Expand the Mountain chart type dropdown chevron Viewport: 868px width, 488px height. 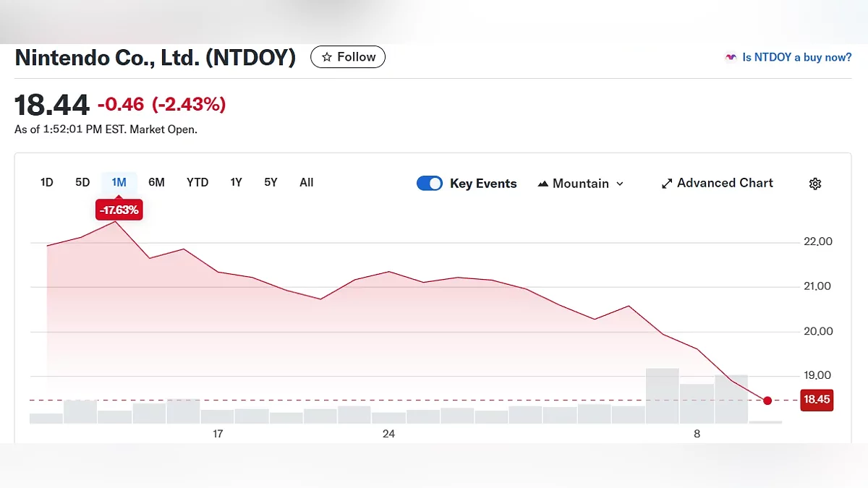pos(620,184)
